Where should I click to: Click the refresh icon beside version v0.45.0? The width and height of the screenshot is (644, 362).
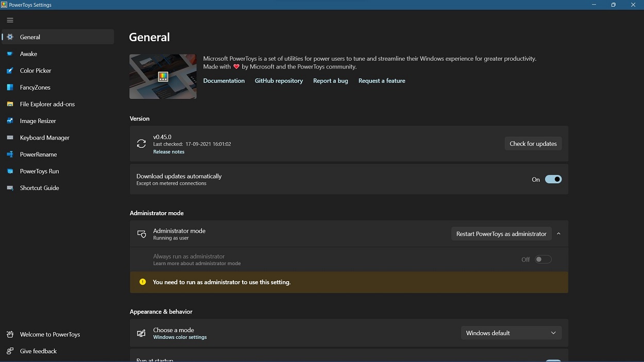(141, 144)
